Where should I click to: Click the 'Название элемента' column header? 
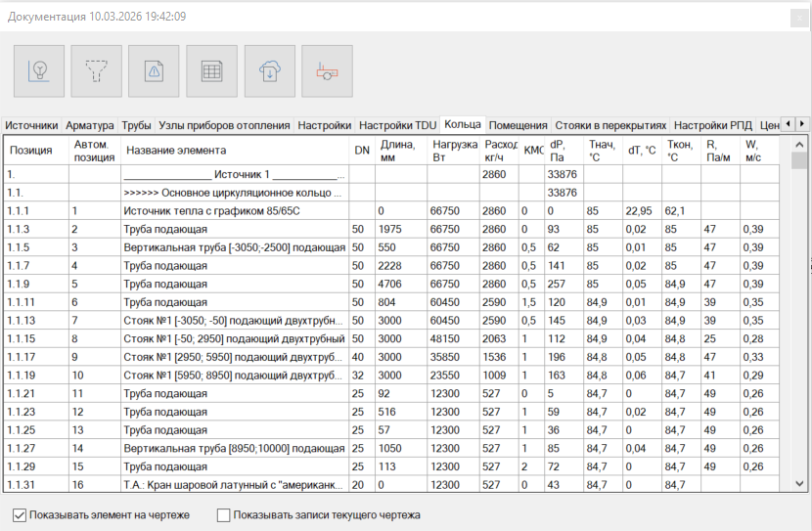[176, 151]
